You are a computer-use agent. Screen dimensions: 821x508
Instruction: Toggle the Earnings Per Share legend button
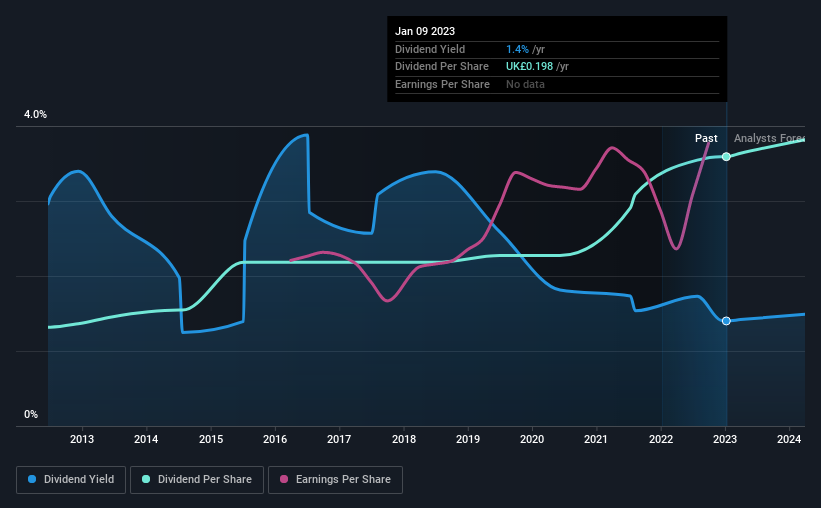coord(335,480)
